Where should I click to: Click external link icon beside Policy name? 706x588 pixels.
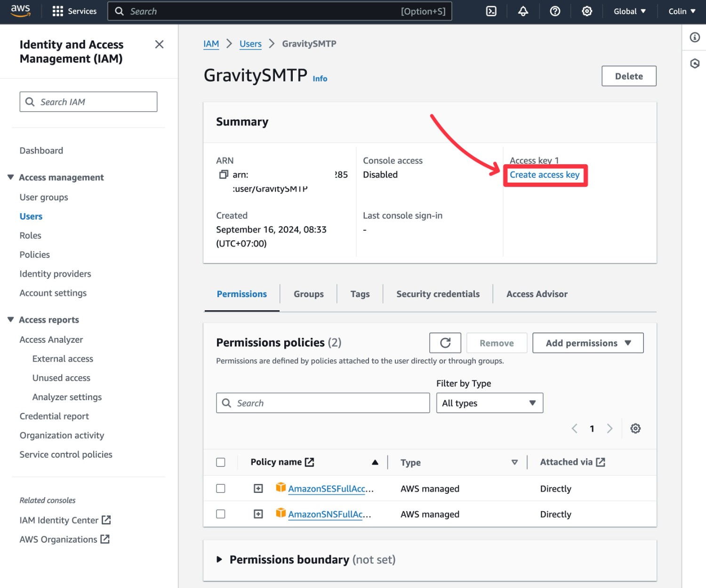click(x=309, y=462)
